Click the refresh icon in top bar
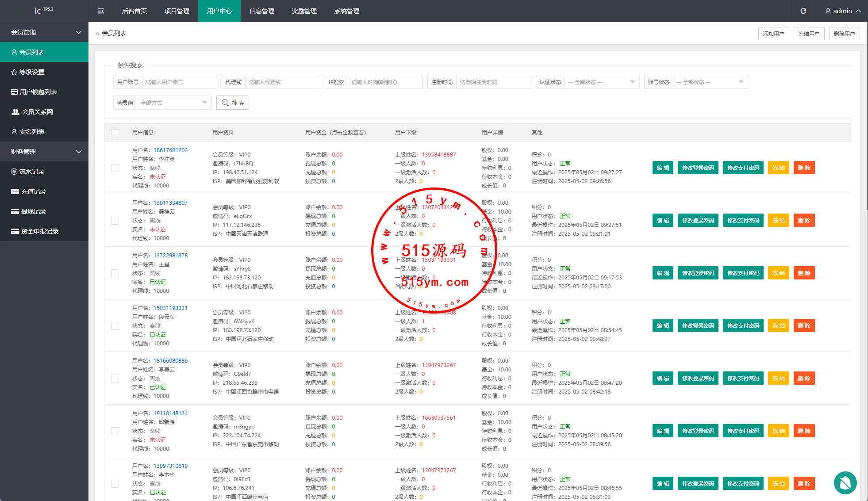 tap(803, 11)
